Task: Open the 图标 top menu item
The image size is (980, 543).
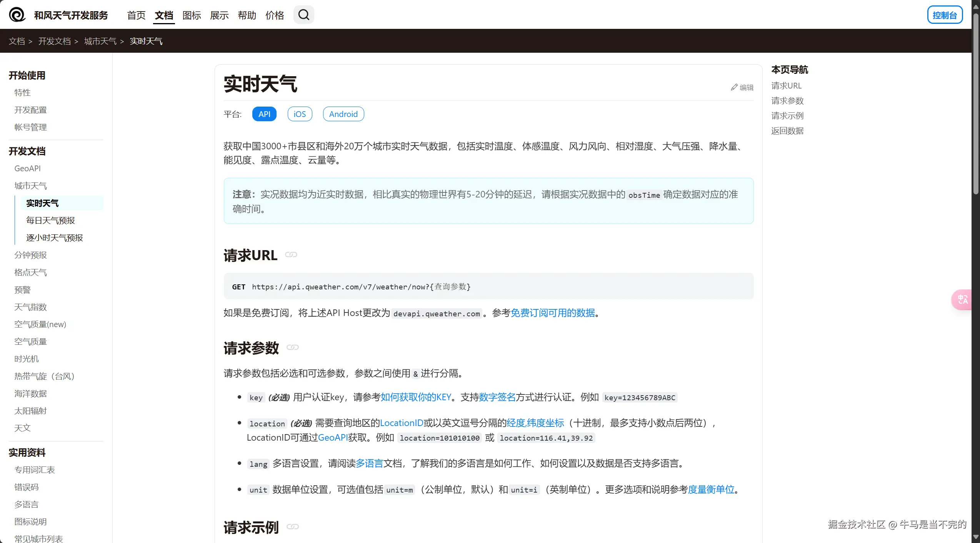Action: tap(192, 15)
